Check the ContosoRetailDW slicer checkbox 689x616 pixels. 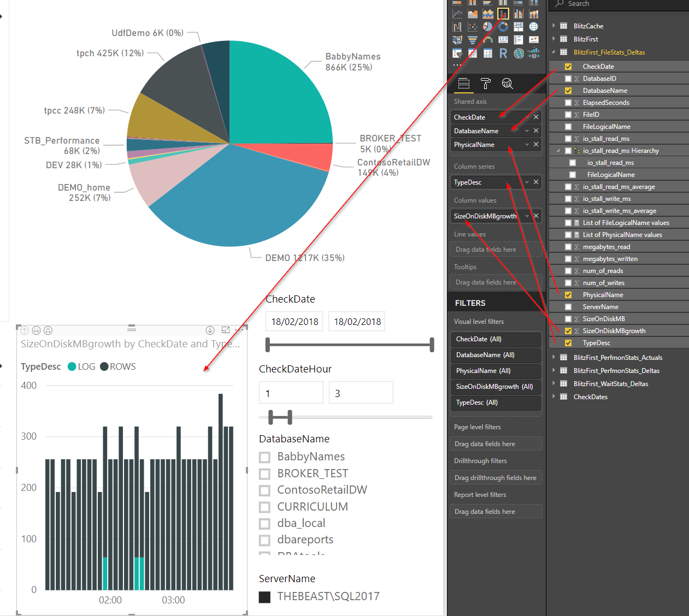(265, 490)
